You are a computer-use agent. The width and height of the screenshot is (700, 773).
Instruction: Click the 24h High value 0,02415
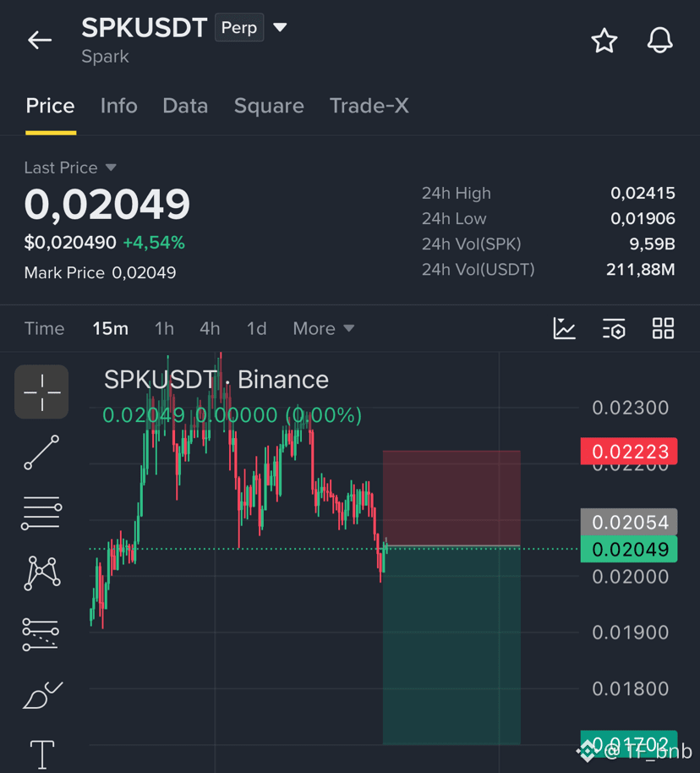coord(643,193)
